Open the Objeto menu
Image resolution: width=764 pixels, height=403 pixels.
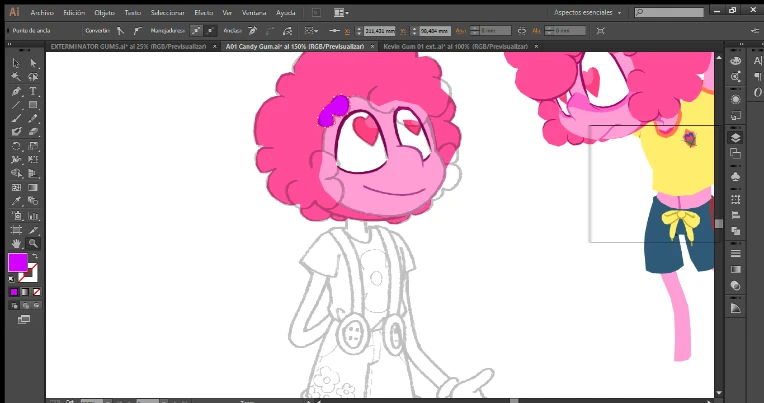[x=105, y=13]
